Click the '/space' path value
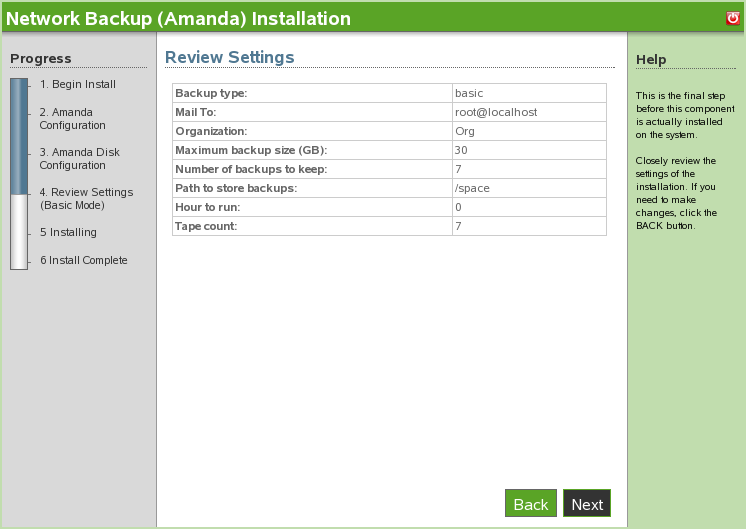The height and width of the screenshot is (529, 746). pos(472,188)
